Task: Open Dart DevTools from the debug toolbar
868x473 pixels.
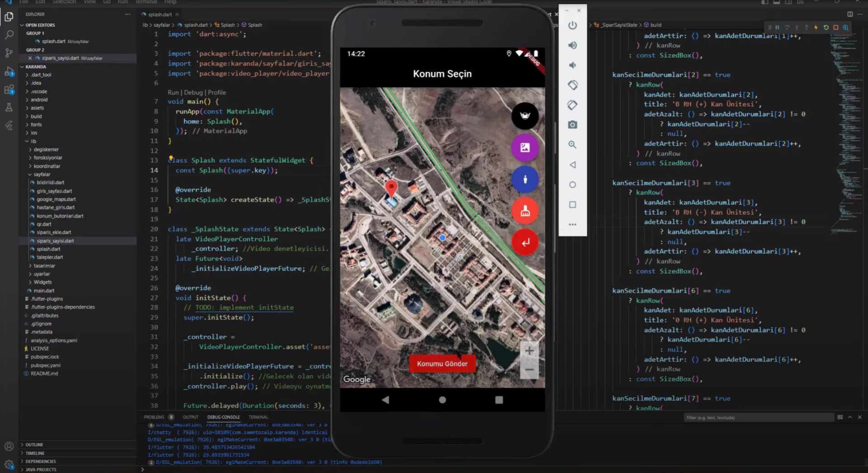Action: tap(846, 28)
